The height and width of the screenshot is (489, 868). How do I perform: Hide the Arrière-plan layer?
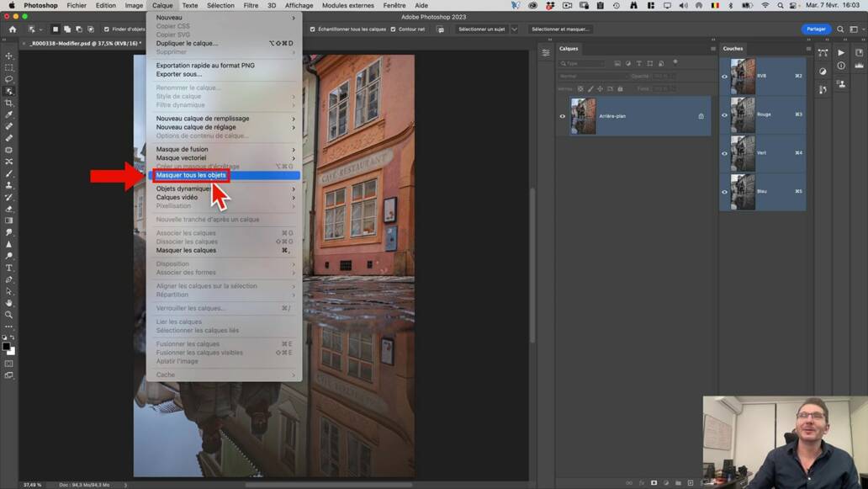click(563, 115)
